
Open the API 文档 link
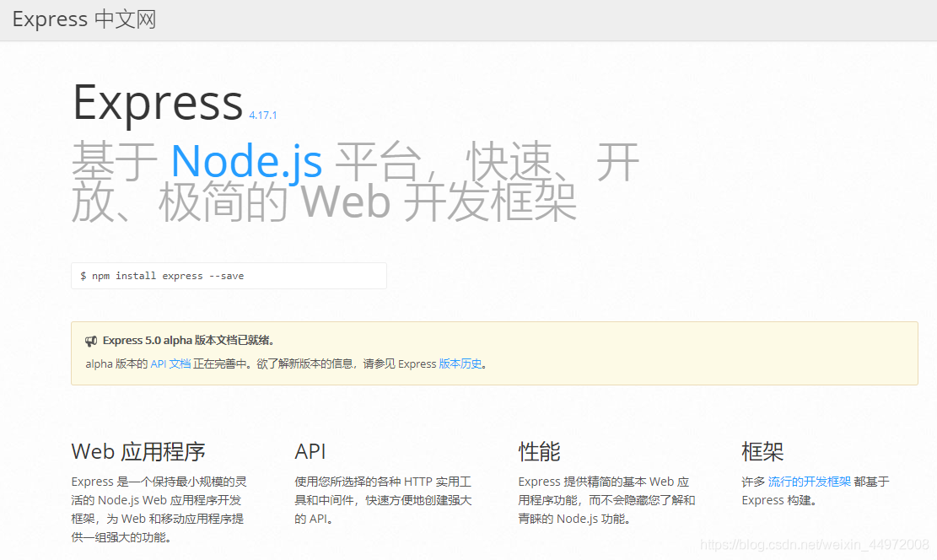click(171, 363)
